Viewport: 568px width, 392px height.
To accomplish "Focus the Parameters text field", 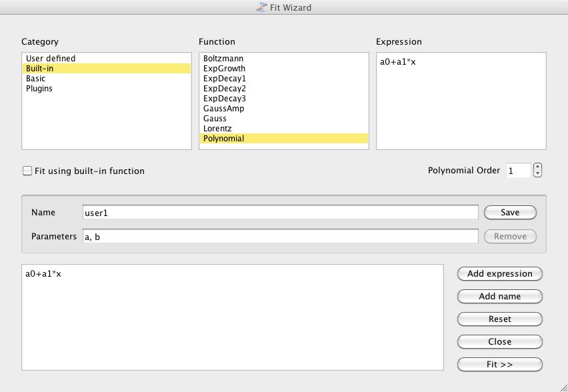I will pos(280,237).
